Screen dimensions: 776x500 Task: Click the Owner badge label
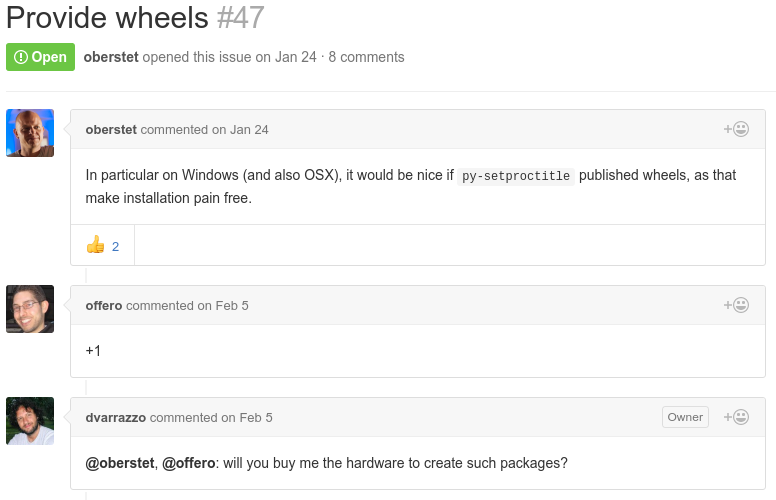click(x=685, y=417)
